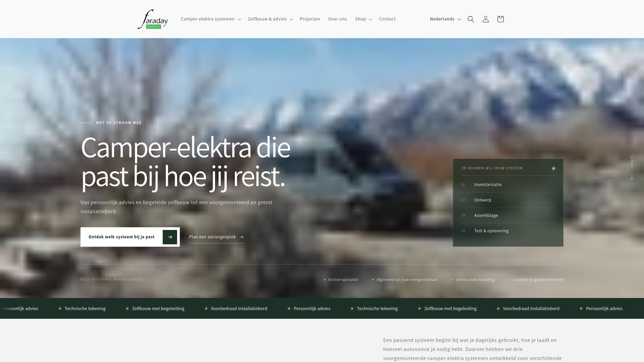Expand the Zelfbouw & advies menu
This screenshot has height=362, width=644.
tap(270, 19)
